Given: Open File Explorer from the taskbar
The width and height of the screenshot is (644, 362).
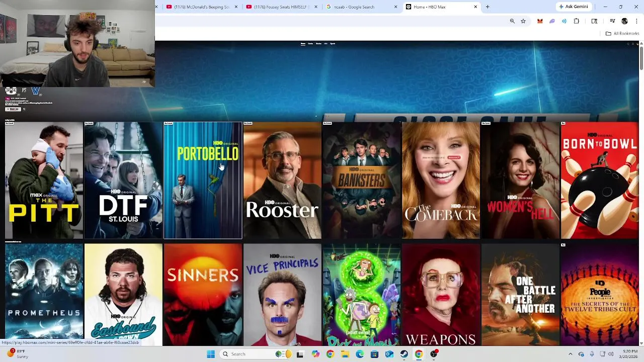Looking at the screenshot, I should click(x=345, y=354).
